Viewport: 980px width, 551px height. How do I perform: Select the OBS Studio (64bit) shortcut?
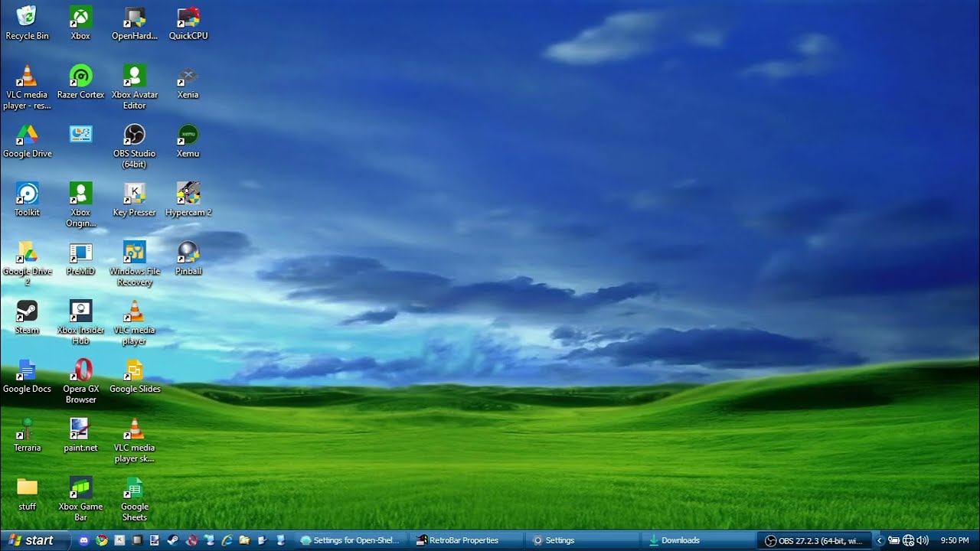(135, 146)
